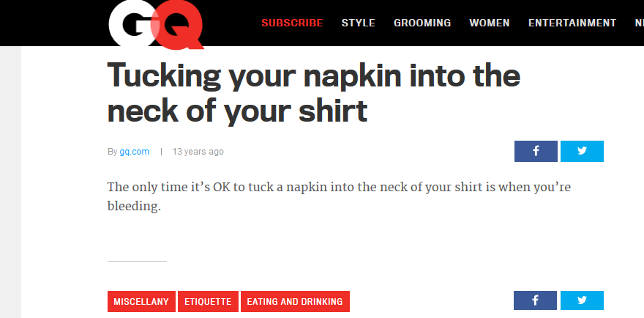The height and width of the screenshot is (318, 644).
Task: Browse the Eating and Drinking tag
Action: 295,301
